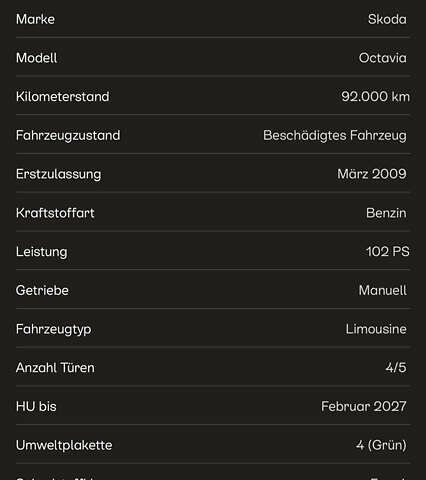This screenshot has width=426, height=480.
Task: Select the Marke label
Action: [x=35, y=19]
